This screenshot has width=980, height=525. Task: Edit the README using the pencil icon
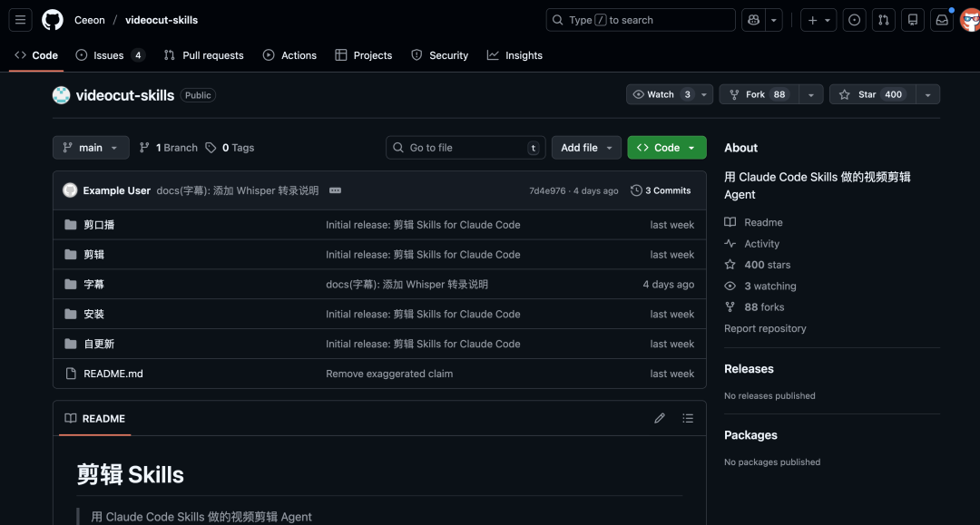pos(660,418)
